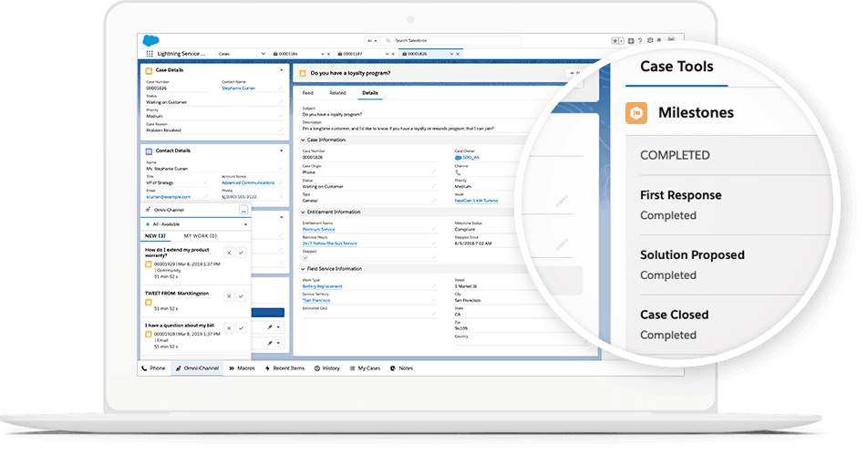Select the MY WORK (0) tab
868x476 pixels.
point(201,236)
